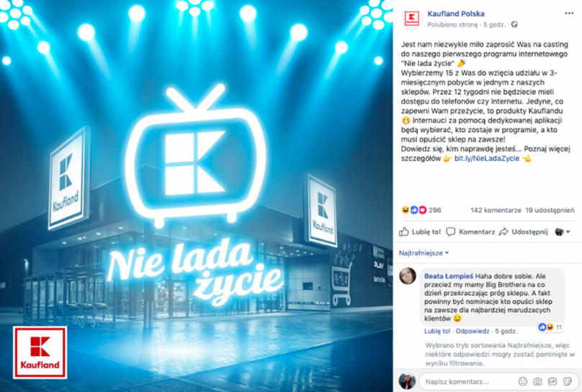Open the Nie lada życie post image
582x392 pixels.
click(196, 196)
